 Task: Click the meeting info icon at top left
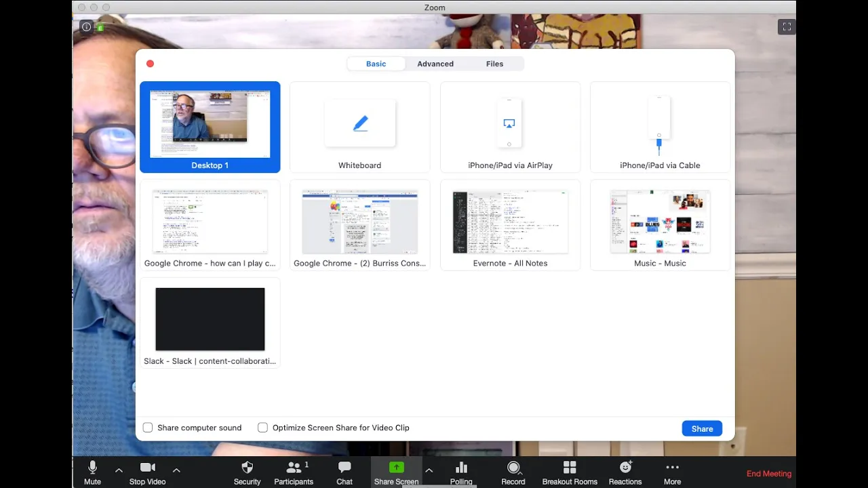(86, 27)
